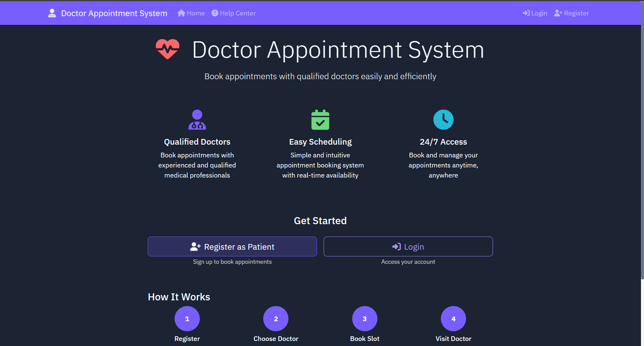The height and width of the screenshot is (346, 644).
Task: Click step 1 Register circle
Action: pos(187,318)
